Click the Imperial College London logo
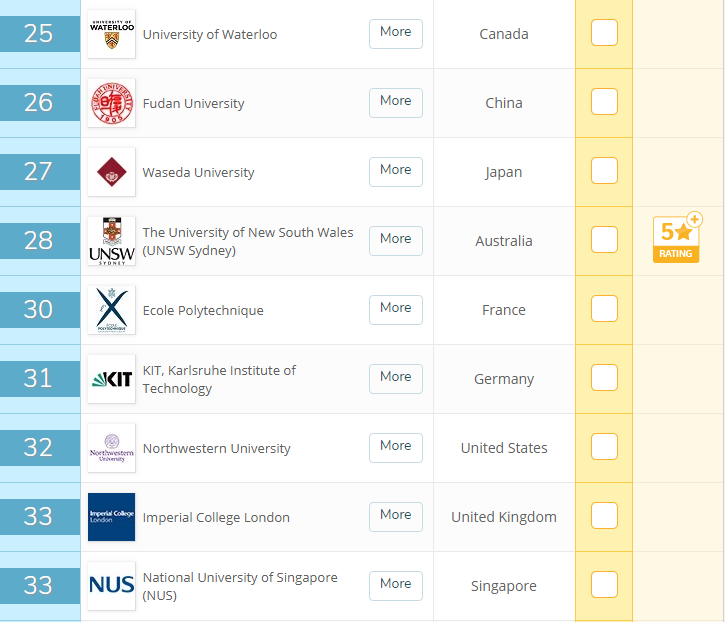Screen dimensions: 725x622 pyautogui.click(x=111, y=517)
